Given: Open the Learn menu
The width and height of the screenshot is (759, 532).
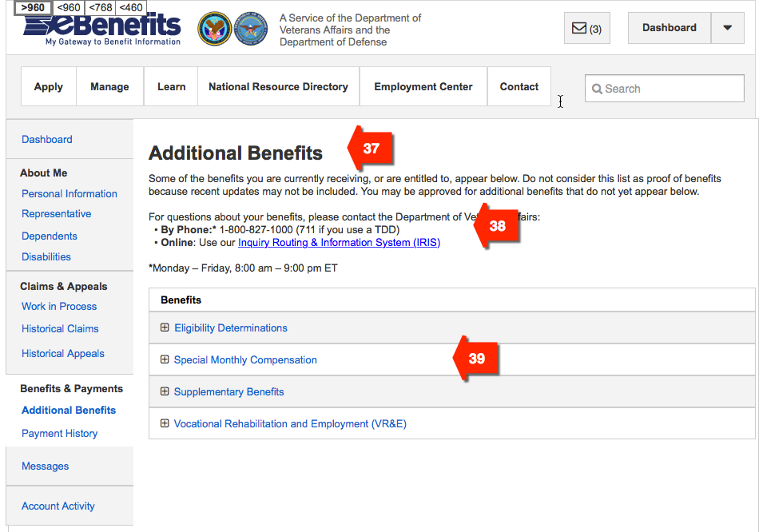Looking at the screenshot, I should (171, 86).
